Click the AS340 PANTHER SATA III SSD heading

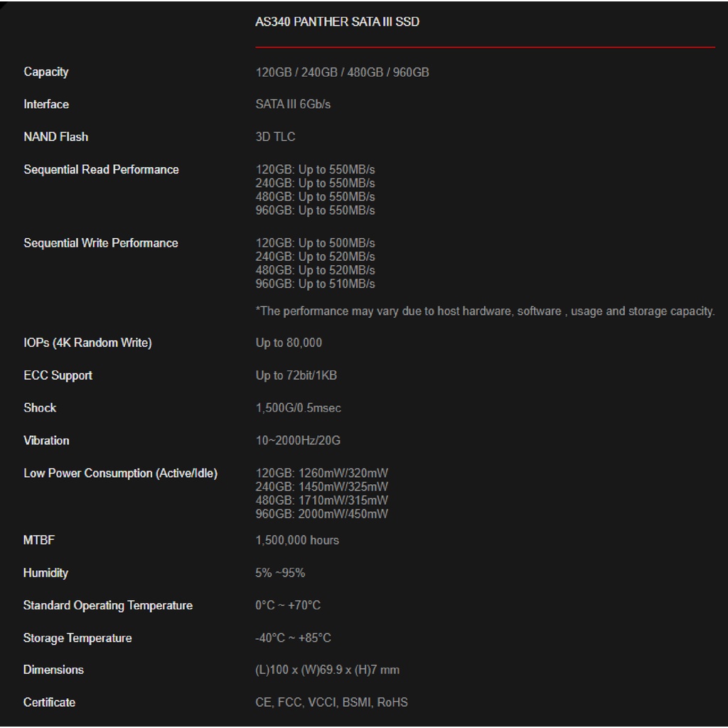pos(337,22)
